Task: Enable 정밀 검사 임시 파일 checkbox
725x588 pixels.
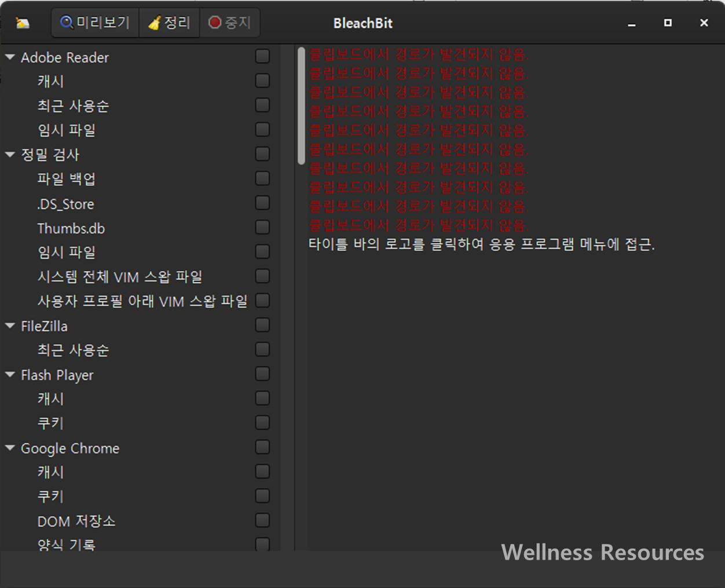Action: 262,251
